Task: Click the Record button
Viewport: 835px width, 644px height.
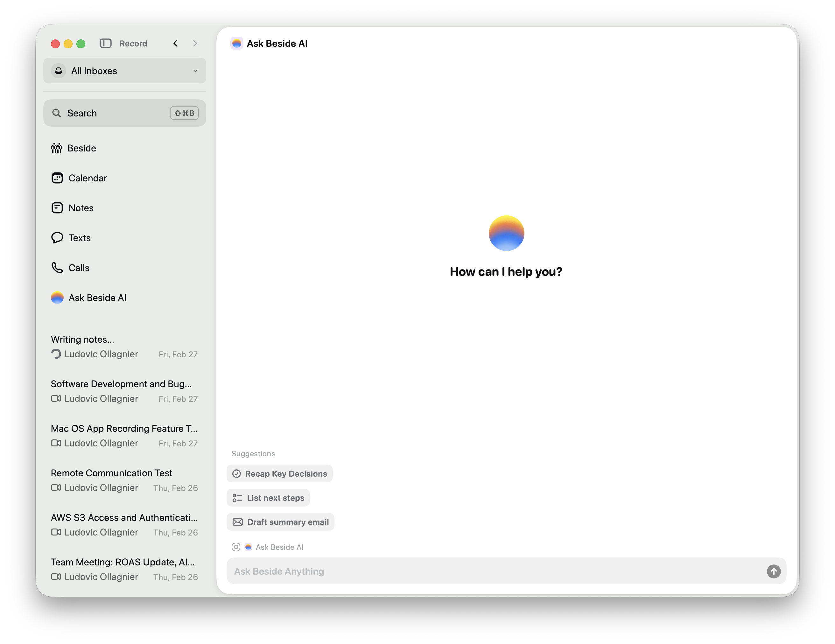Action: [x=133, y=44]
